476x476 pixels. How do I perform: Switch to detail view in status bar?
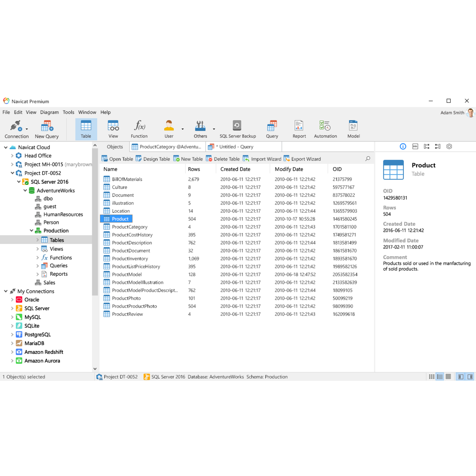click(440, 377)
